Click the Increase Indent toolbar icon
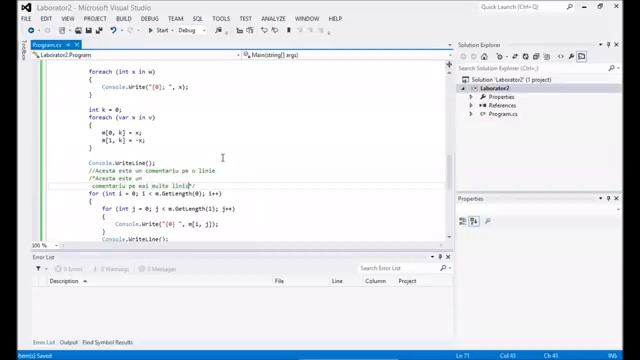 coord(275,30)
